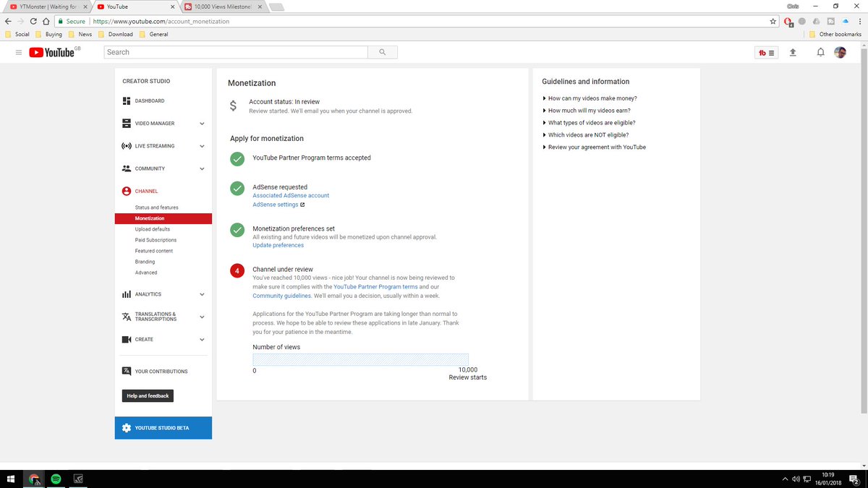This screenshot has width=868, height=488.
Task: Click the Translations & Transcriptions icon
Action: coord(127,317)
